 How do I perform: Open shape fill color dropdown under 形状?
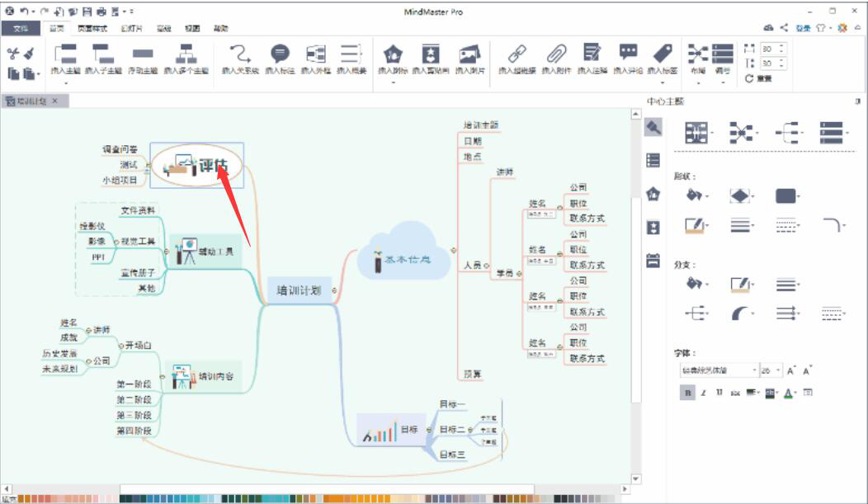(x=697, y=195)
